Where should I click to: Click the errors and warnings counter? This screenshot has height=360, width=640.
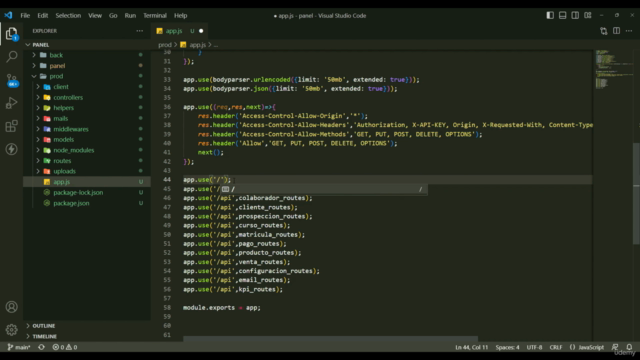[x=65, y=347]
